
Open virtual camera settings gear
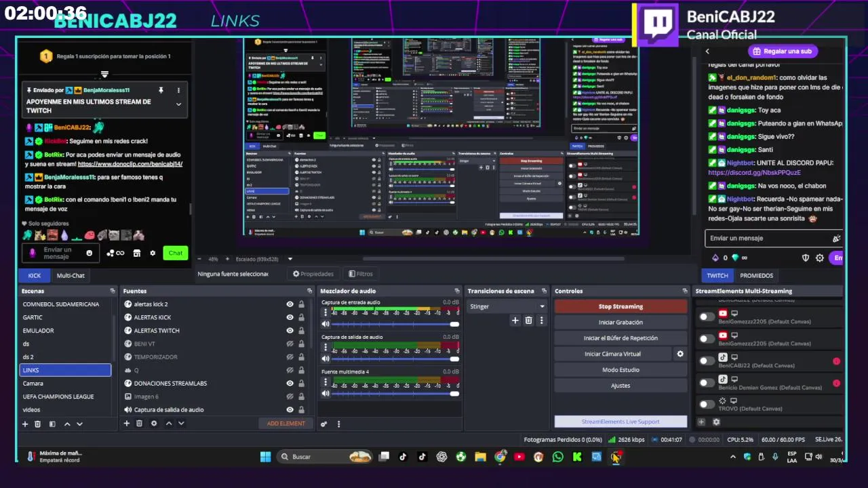pyautogui.click(x=680, y=354)
